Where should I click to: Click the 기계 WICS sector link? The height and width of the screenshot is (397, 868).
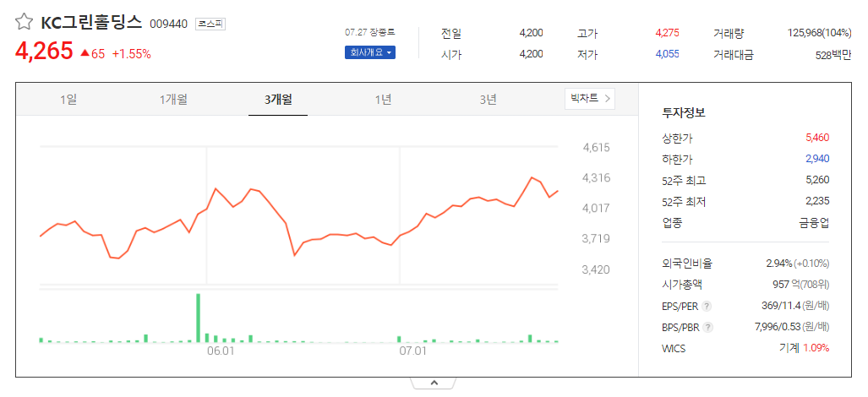[789, 348]
